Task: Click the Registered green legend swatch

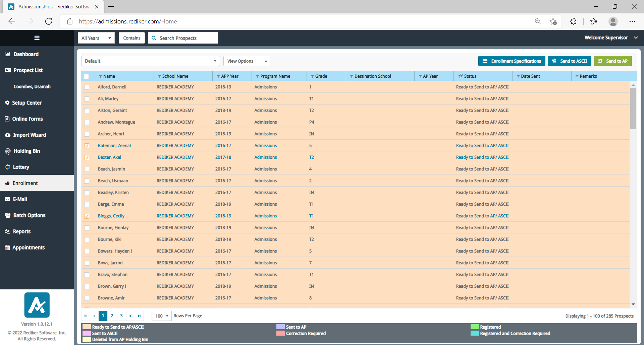Action: pyautogui.click(x=475, y=327)
